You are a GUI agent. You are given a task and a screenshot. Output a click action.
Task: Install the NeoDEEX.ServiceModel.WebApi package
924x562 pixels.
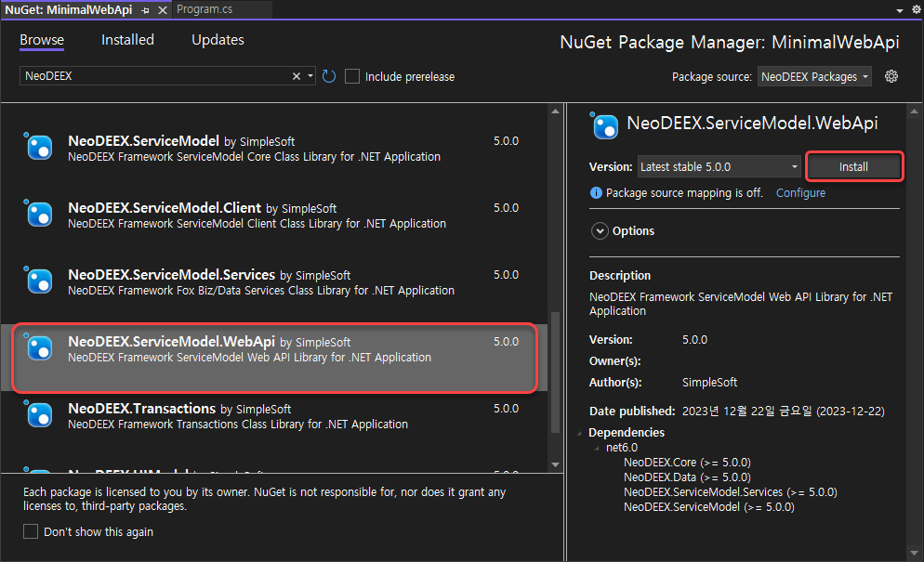(853, 166)
